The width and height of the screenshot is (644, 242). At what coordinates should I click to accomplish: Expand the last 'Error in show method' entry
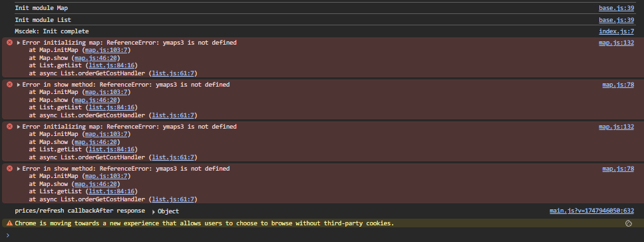point(19,169)
